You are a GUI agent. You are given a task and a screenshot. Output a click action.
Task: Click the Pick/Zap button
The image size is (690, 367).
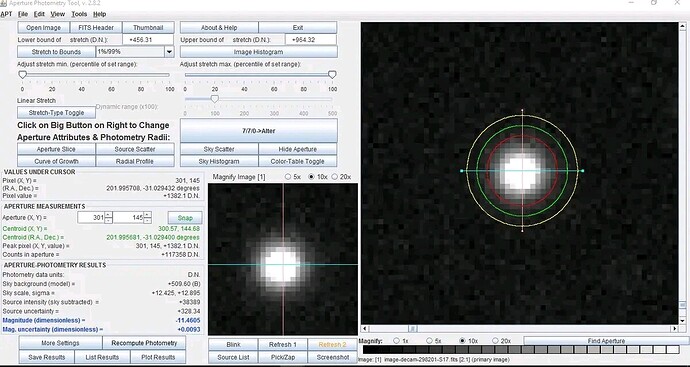[283, 357]
